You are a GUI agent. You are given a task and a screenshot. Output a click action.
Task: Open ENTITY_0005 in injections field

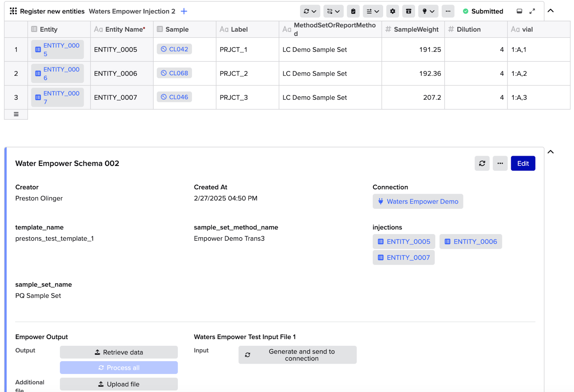[x=404, y=242]
